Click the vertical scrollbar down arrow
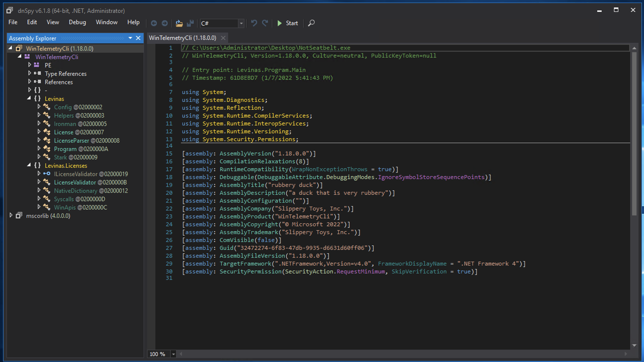Screen dimensions: 644x362 coord(634,346)
